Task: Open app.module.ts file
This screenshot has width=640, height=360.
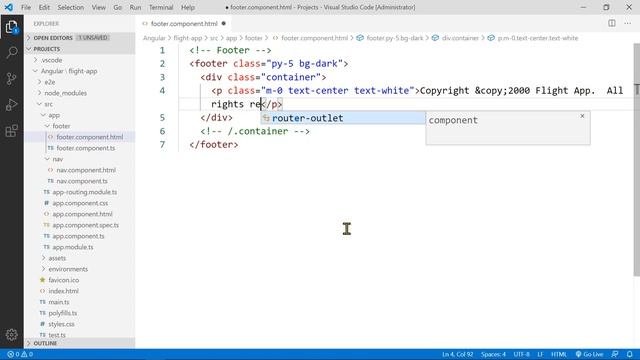Action: pos(80,247)
